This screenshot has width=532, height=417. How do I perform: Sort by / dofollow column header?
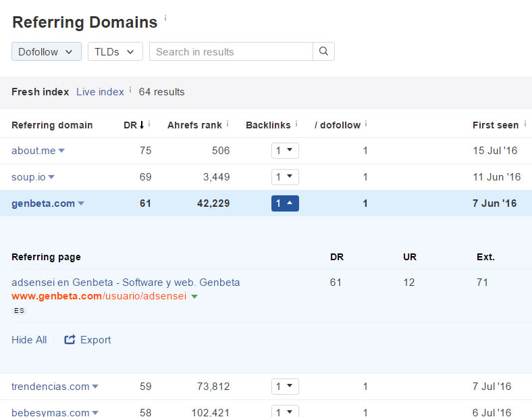338,125
